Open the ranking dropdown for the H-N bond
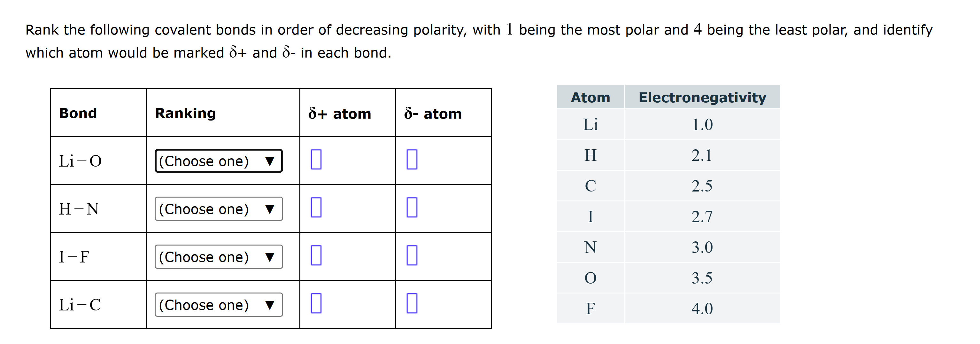 219,208
